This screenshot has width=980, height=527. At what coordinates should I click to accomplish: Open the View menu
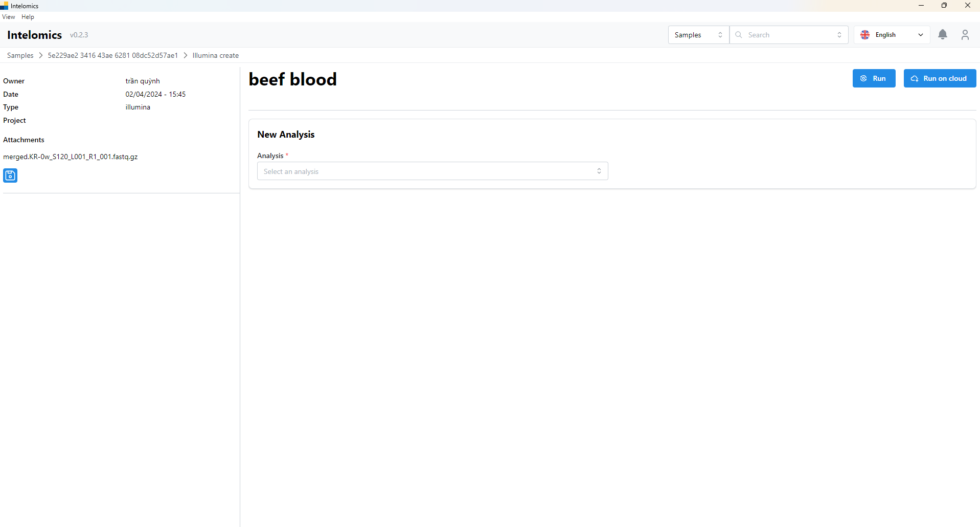pos(9,17)
